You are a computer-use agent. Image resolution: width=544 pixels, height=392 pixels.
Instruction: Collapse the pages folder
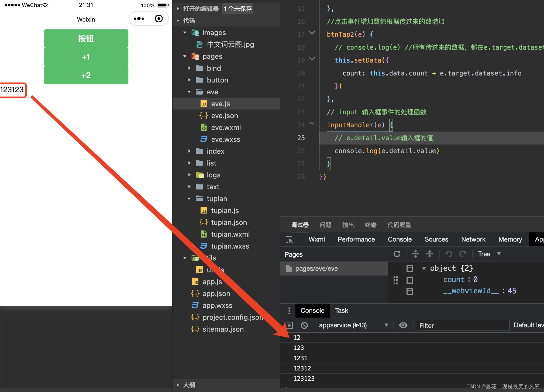click(185, 56)
